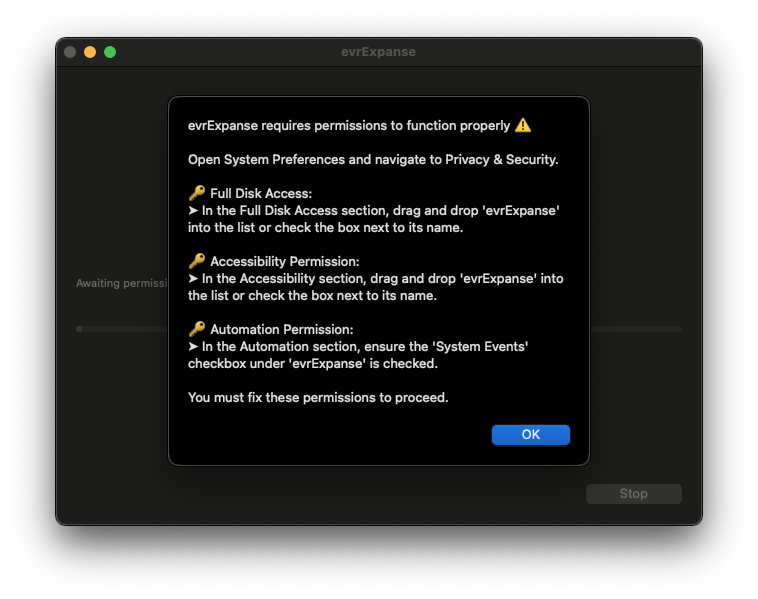Click the 'Awaiting permissi' status text
The image size is (758, 599).
tap(122, 283)
